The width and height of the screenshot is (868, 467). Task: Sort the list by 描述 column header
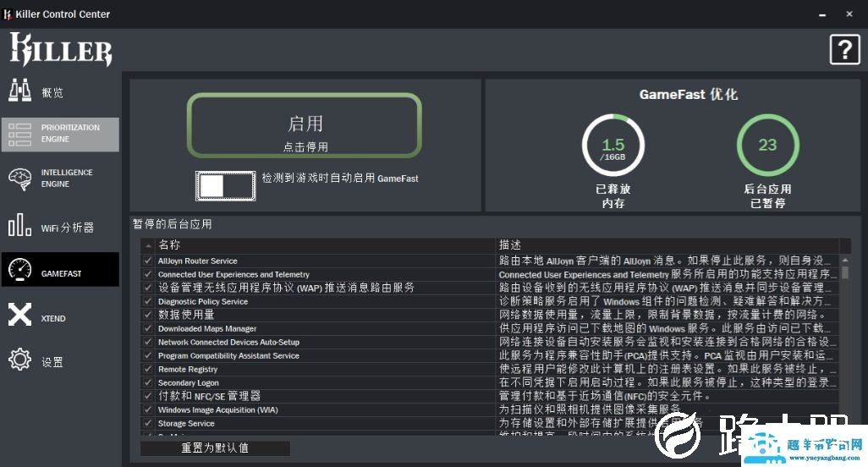point(667,245)
